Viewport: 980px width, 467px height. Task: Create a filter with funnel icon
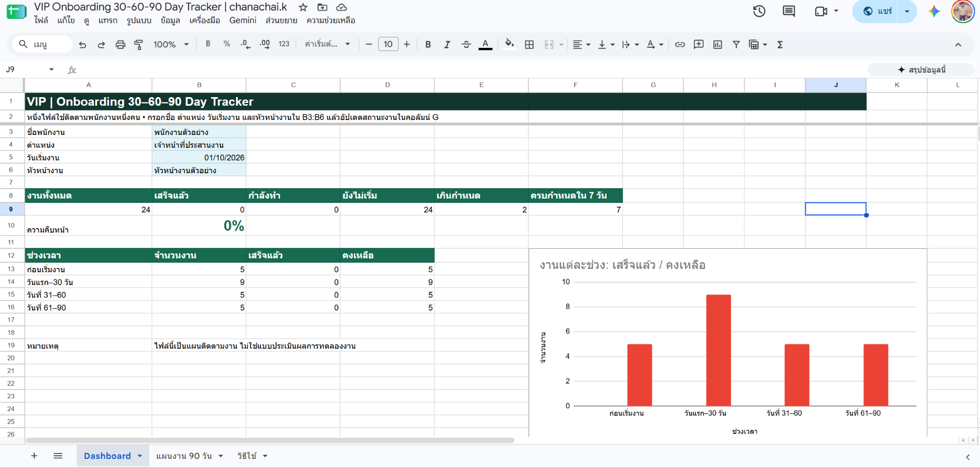736,44
